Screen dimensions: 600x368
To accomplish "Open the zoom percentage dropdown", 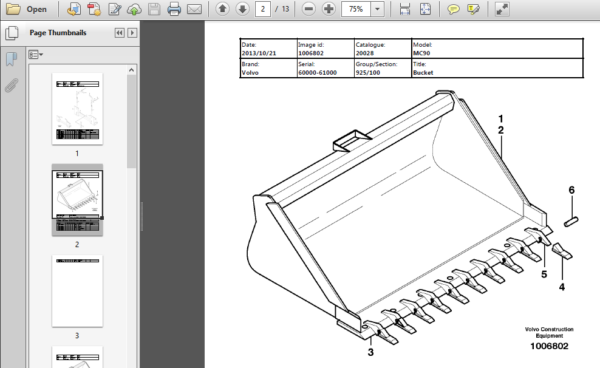I will tap(378, 9).
